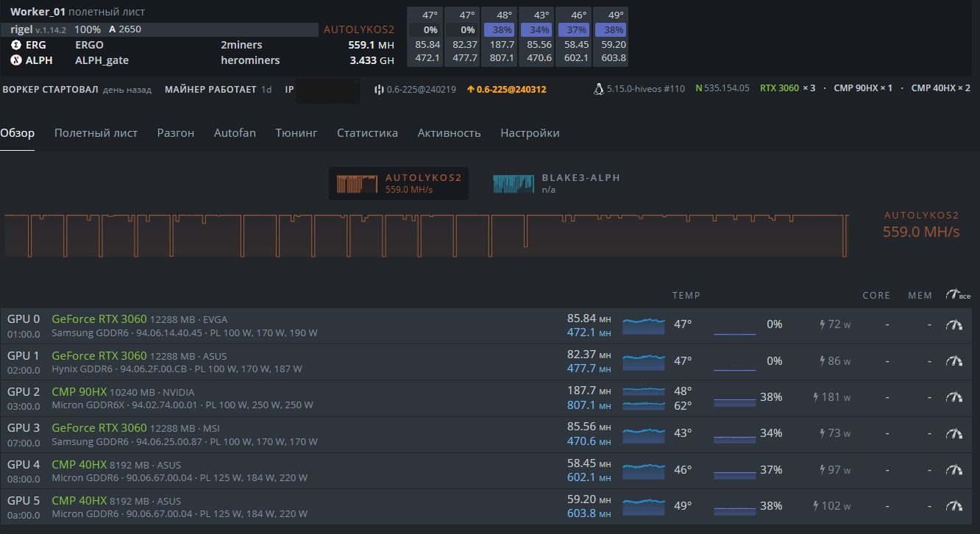This screenshot has width=980, height=534.
Task: Open tuning gauge for GPU 5 row
Action: pos(954,506)
